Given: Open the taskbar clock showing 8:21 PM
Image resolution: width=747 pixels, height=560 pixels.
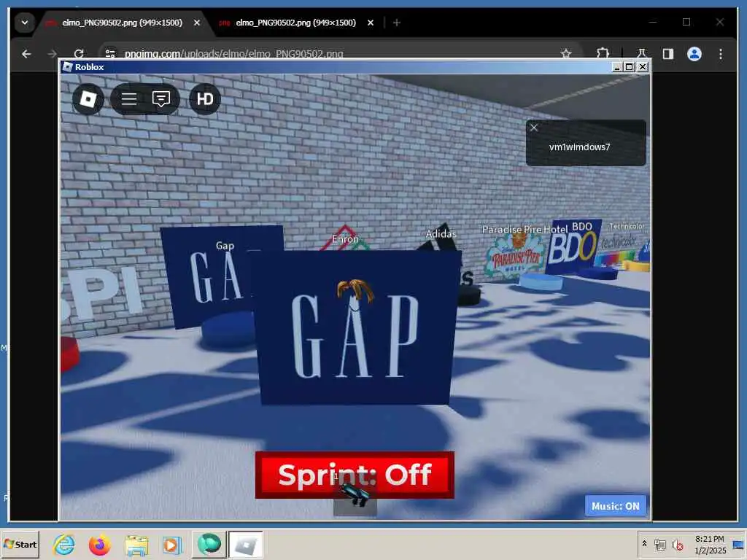Looking at the screenshot, I should [710, 544].
